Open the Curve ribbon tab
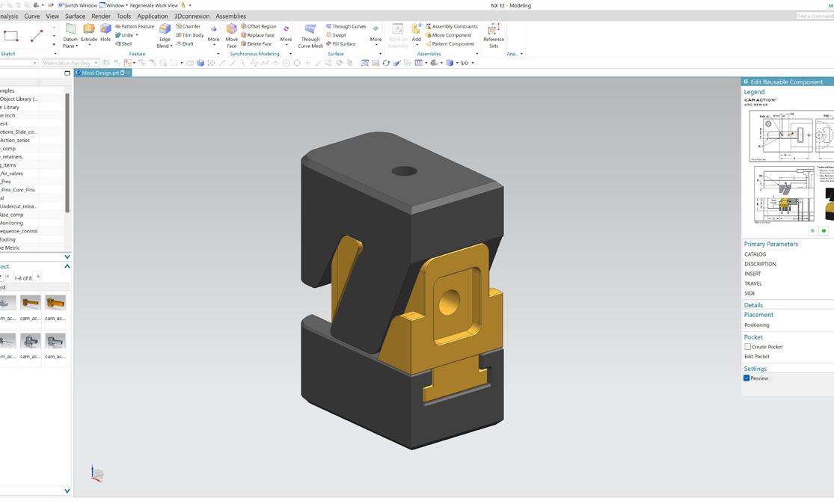 (x=32, y=16)
